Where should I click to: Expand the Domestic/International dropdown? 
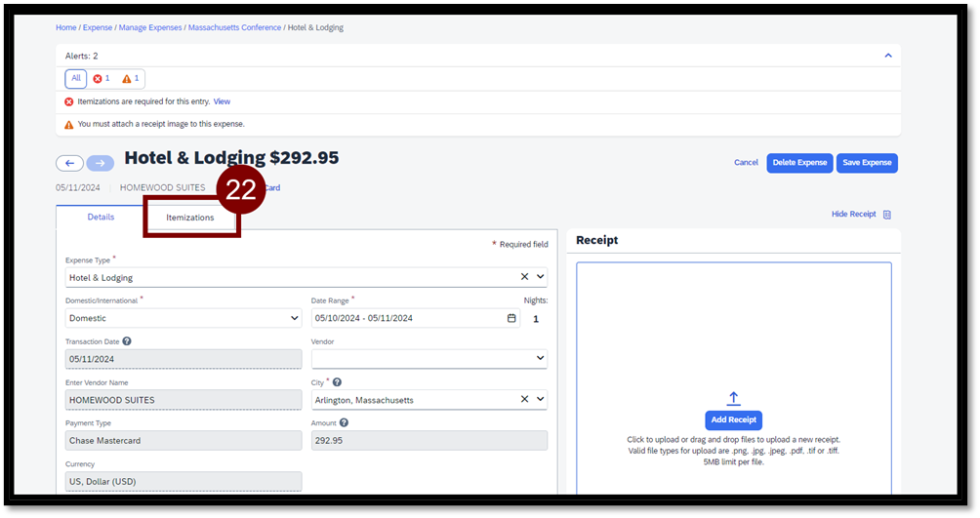[295, 318]
